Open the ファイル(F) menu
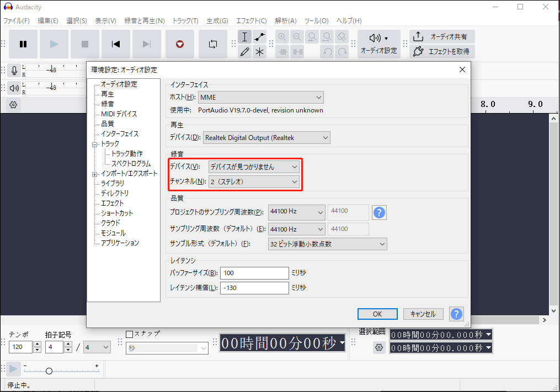Image resolution: width=560 pixels, height=392 pixels. click(x=17, y=21)
